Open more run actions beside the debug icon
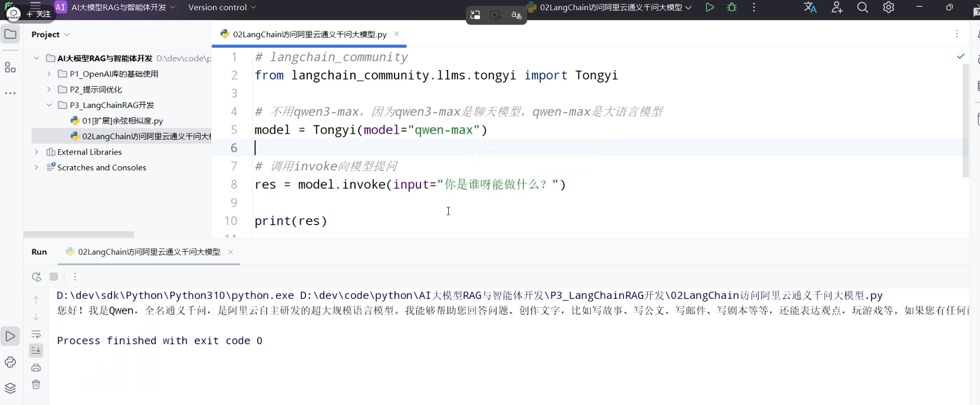This screenshot has height=405, width=980. pos(754,8)
